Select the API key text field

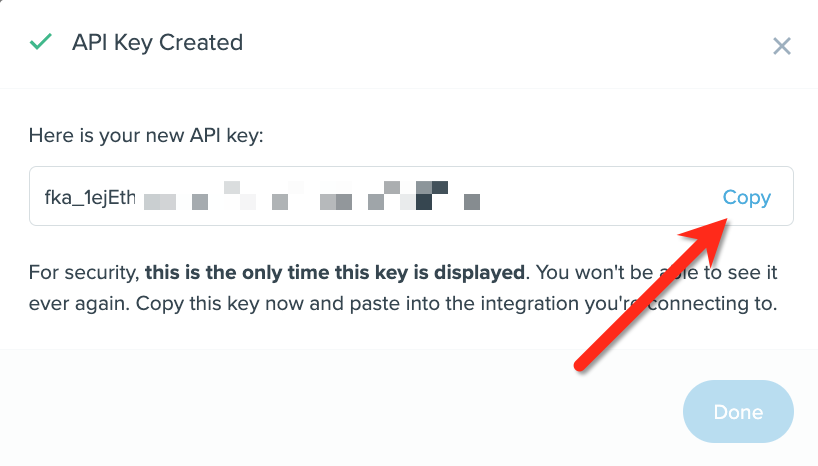(x=411, y=196)
